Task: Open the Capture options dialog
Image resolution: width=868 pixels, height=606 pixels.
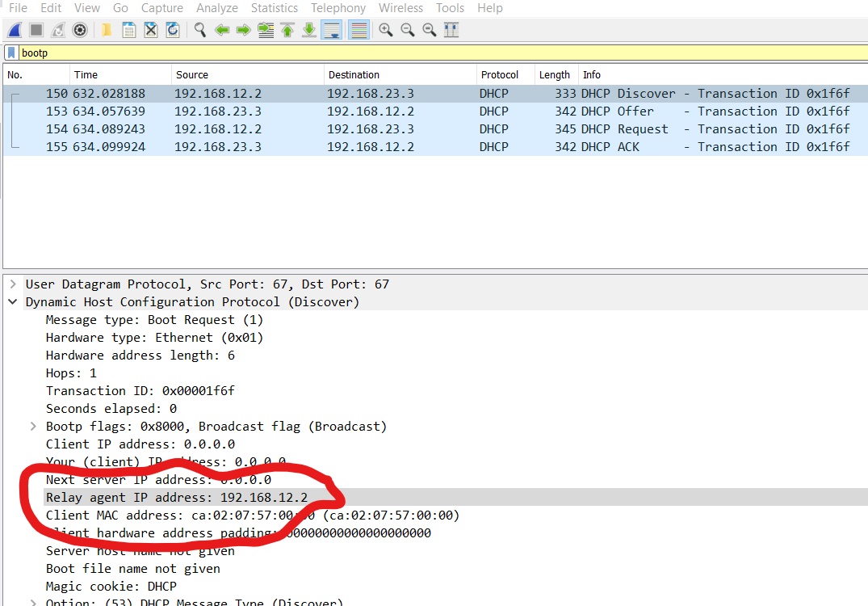Action: tap(79, 29)
